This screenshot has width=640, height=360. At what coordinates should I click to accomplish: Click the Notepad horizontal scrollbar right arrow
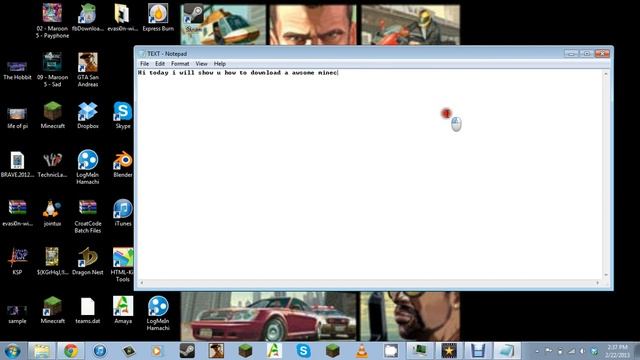click(598, 282)
